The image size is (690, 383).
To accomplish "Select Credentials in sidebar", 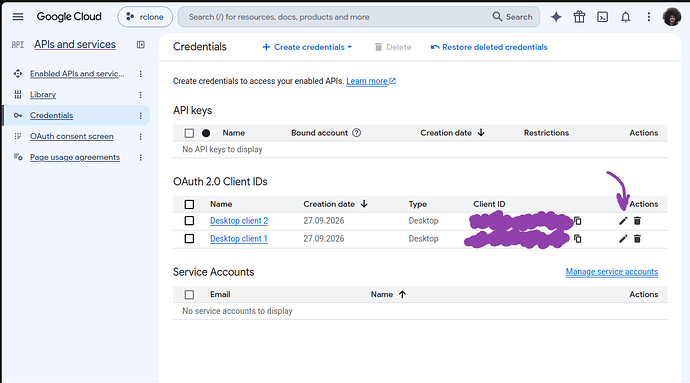I will 51,115.
